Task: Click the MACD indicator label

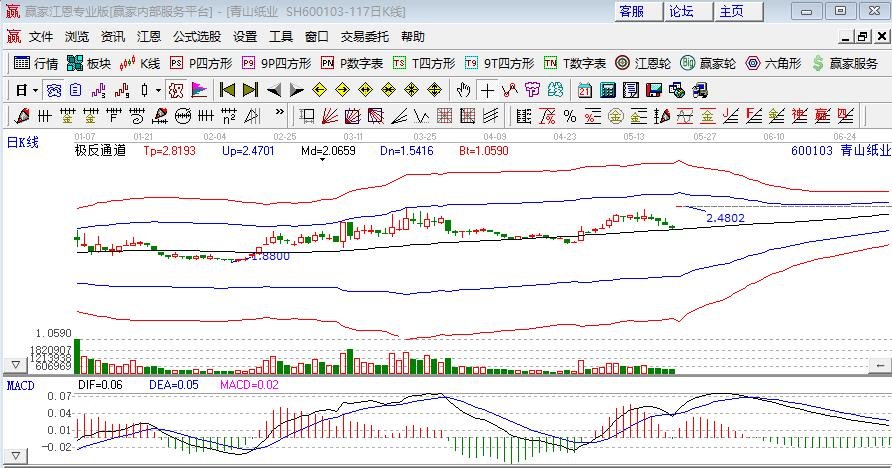Action: coord(20,386)
